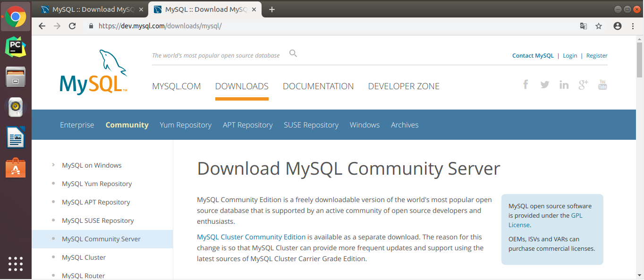Visit MySQL's Facebook page icon

click(x=525, y=85)
